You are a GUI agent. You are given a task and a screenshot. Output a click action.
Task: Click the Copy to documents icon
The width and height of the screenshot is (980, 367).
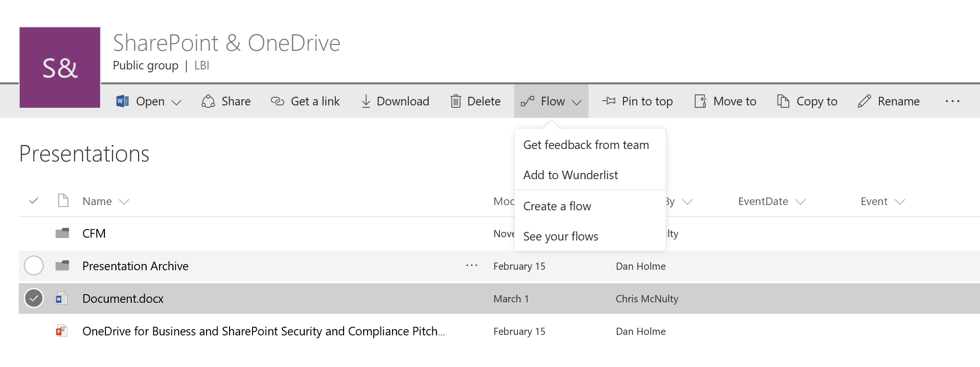[x=783, y=101]
